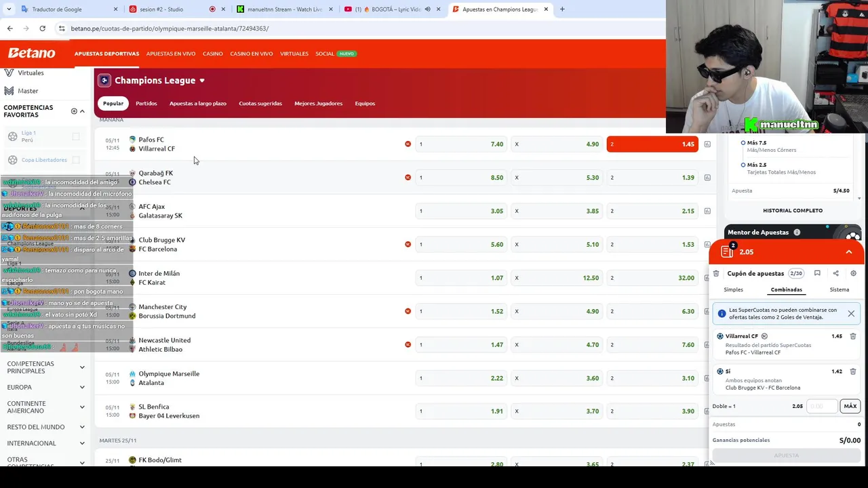Click the MÁX stake button
This screenshot has height=488, width=868.
(850, 406)
